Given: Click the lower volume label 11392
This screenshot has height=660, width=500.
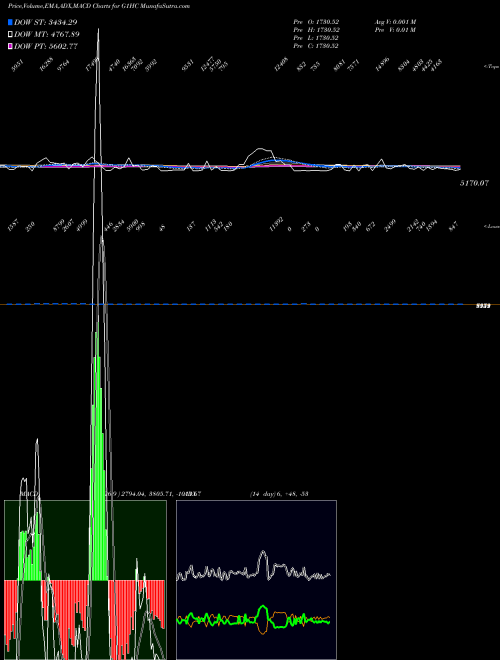Looking at the screenshot, I should pyautogui.click(x=277, y=225).
